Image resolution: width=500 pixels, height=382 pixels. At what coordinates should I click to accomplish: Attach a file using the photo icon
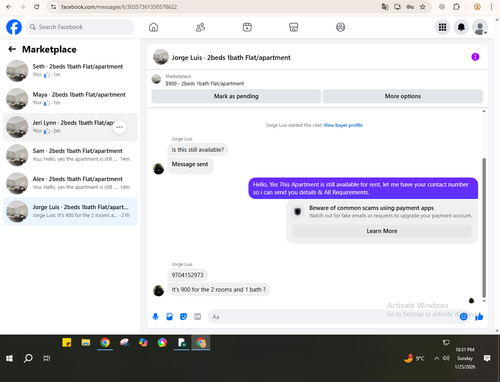[x=169, y=316]
